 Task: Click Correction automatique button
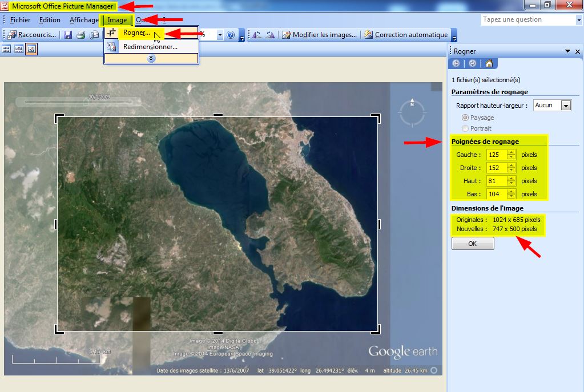pos(406,35)
